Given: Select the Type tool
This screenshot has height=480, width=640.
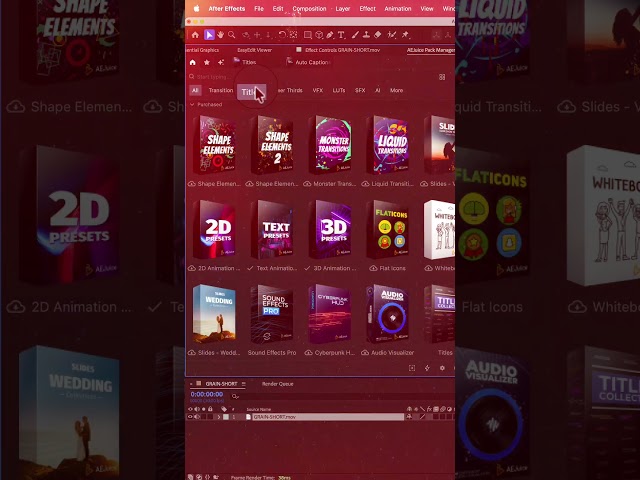Looking at the screenshot, I should point(341,35).
